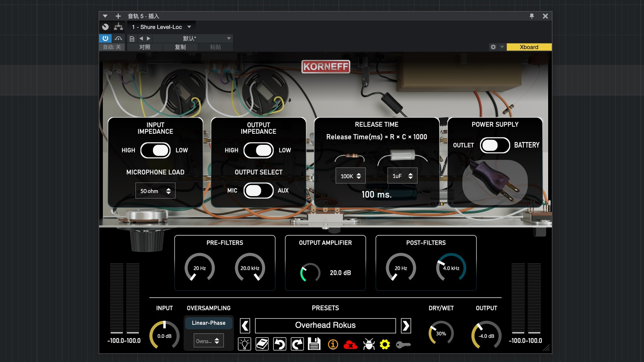Click the red cloud icon
Viewport: 644px width, 362px height.
pyautogui.click(x=350, y=345)
